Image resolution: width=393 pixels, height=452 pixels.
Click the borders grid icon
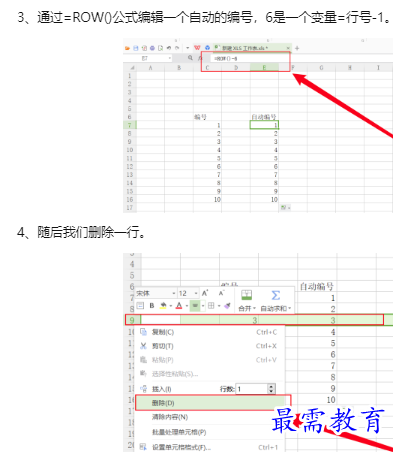211,306
